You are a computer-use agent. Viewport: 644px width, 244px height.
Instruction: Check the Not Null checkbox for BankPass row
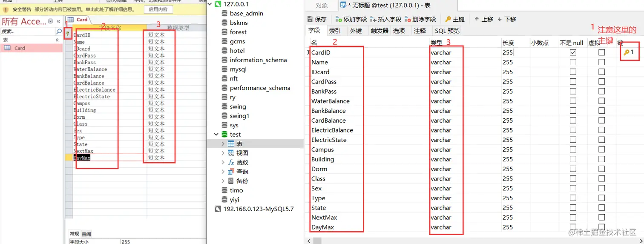coord(573,91)
